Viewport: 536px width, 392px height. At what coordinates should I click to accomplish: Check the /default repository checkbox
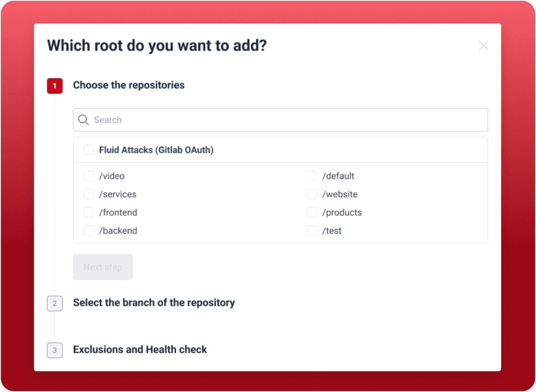(x=312, y=176)
